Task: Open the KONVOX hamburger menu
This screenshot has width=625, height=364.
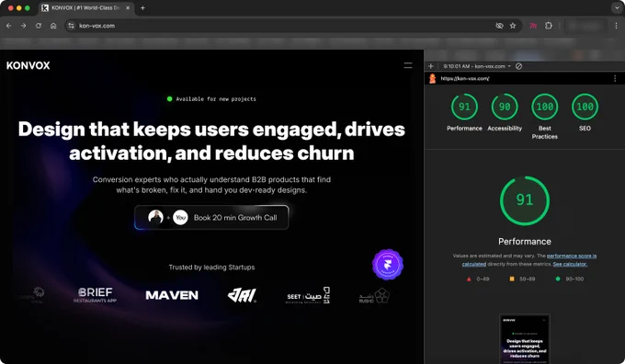Action: point(408,65)
